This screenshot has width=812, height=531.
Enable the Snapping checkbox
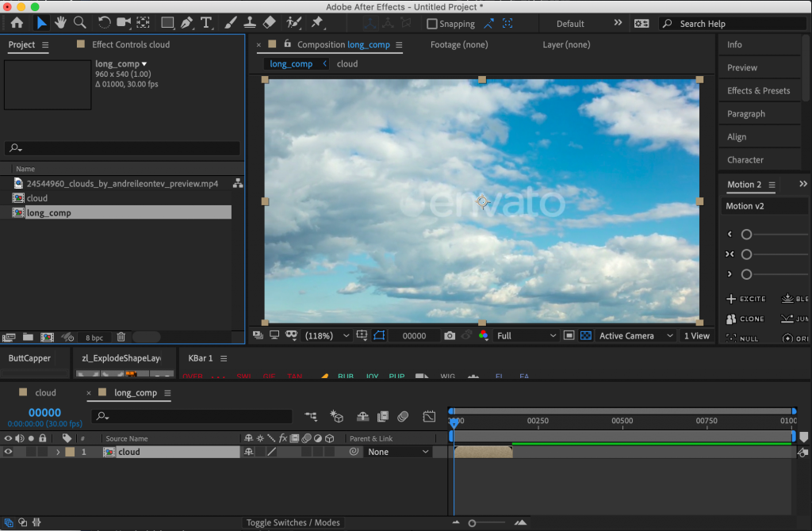(432, 24)
